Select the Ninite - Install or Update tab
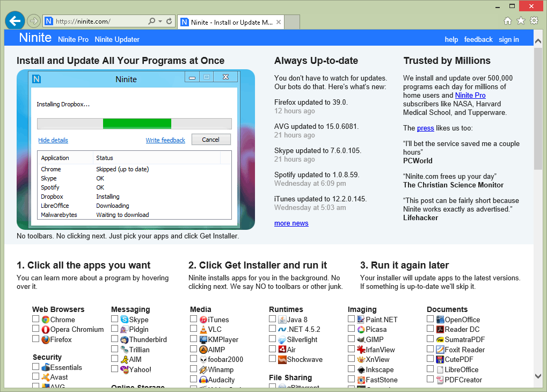Viewport: 547px width, 392px height. 231,22
